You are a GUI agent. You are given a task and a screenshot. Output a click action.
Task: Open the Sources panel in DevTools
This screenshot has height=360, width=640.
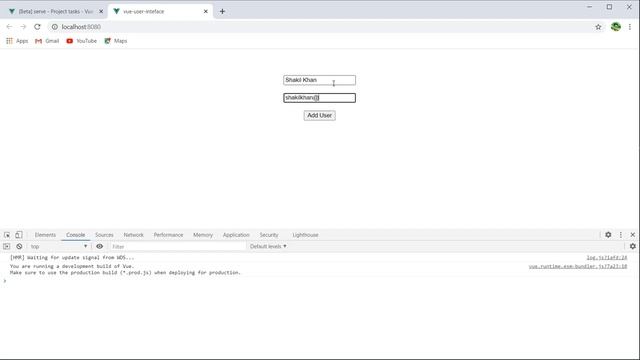pyautogui.click(x=104, y=235)
